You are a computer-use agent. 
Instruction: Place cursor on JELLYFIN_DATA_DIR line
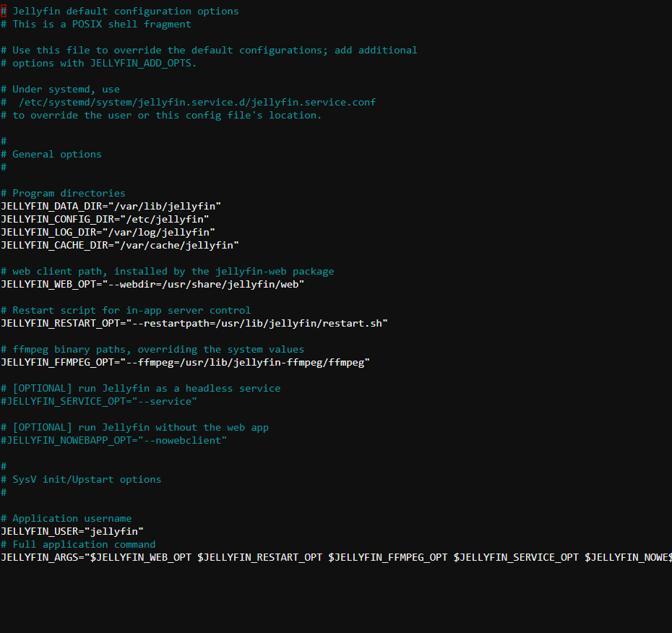point(111,206)
